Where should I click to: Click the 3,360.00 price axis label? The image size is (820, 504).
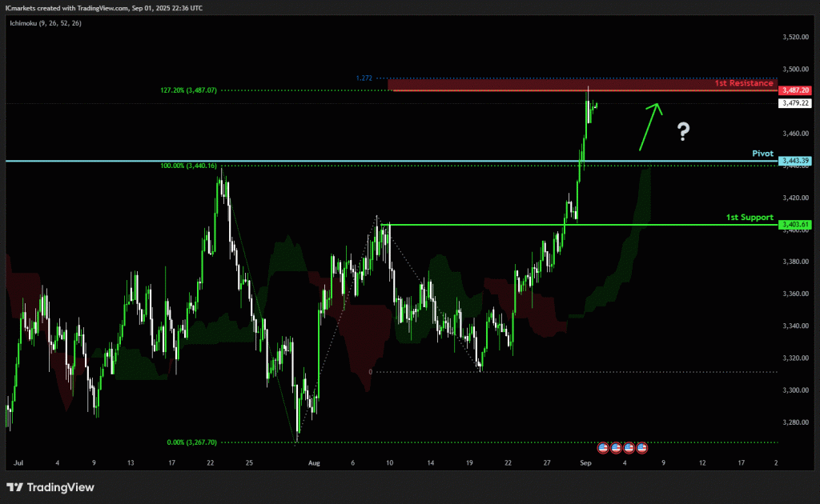(x=795, y=294)
